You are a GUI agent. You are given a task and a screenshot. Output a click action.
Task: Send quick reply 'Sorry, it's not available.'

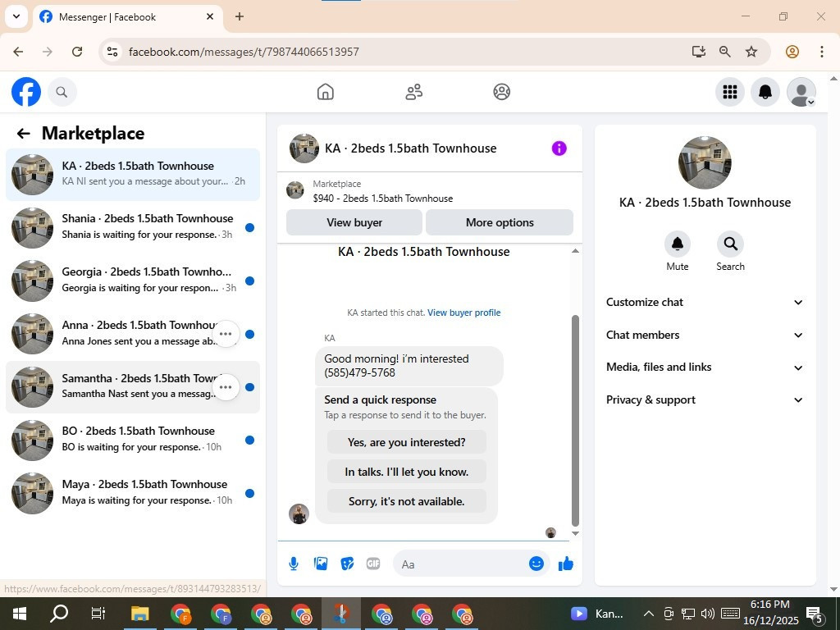pyautogui.click(x=407, y=501)
